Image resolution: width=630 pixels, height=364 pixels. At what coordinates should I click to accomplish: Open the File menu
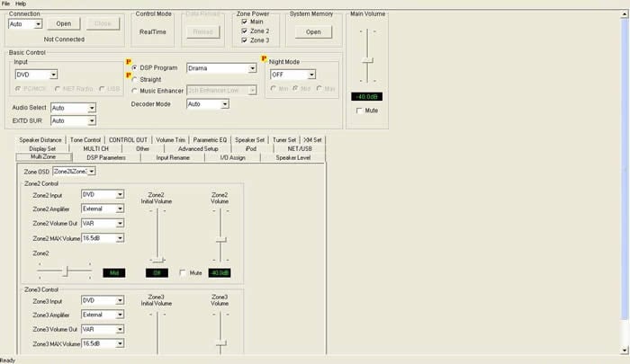(5, 4)
